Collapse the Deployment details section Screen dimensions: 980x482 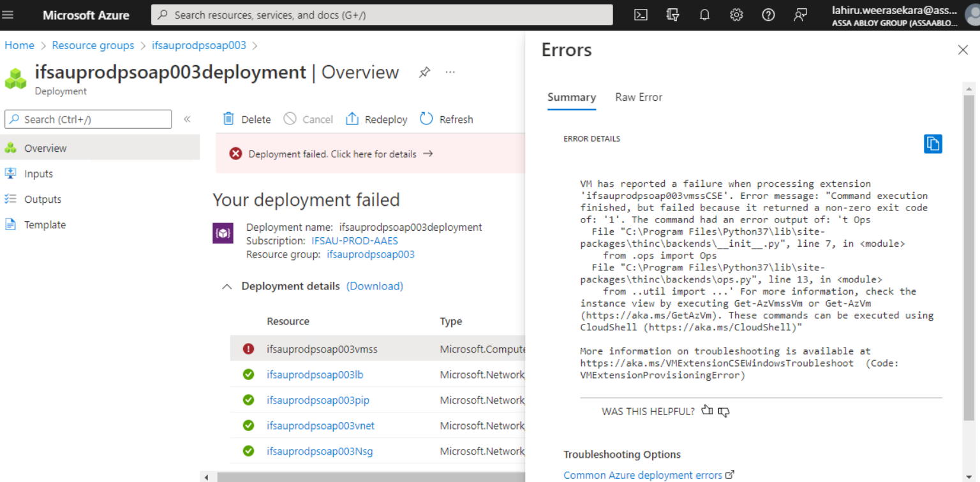226,287
